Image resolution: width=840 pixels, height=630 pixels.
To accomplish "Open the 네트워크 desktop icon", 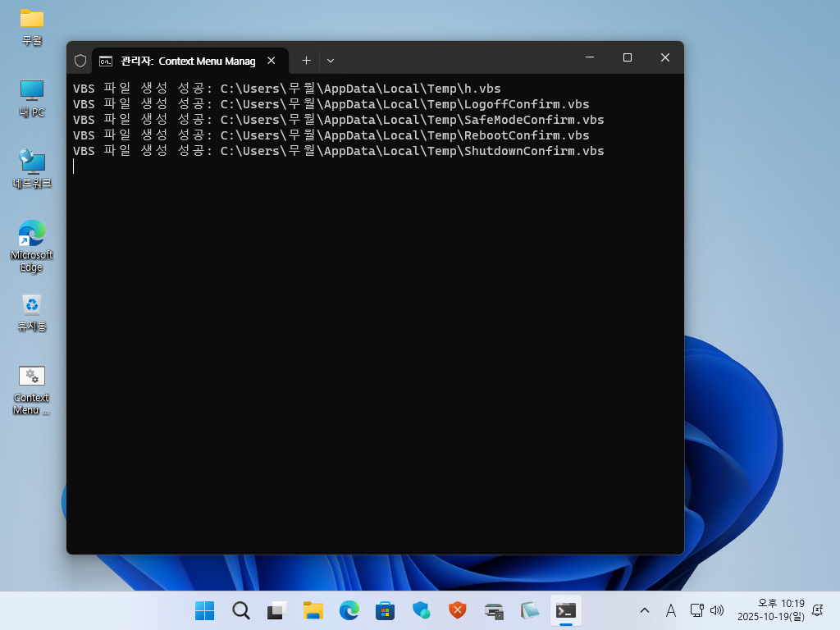I will 32,169.
